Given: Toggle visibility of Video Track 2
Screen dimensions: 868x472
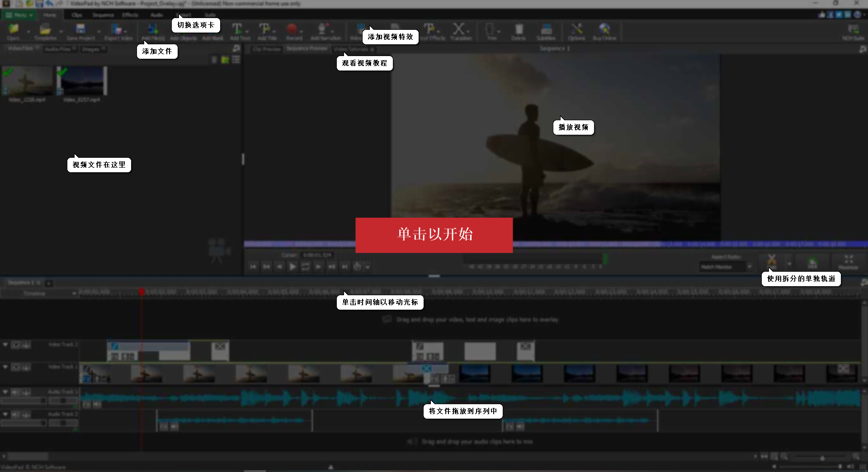Looking at the screenshot, I should pyautogui.click(x=15, y=345).
